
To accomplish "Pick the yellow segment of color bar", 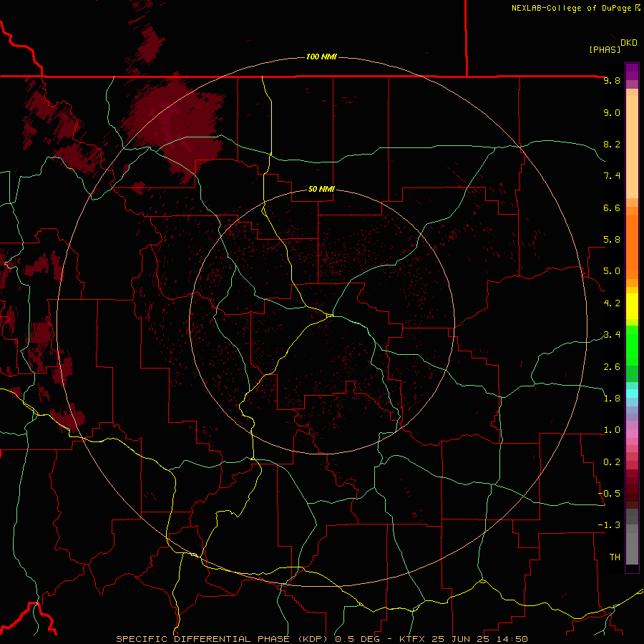I will (632, 306).
